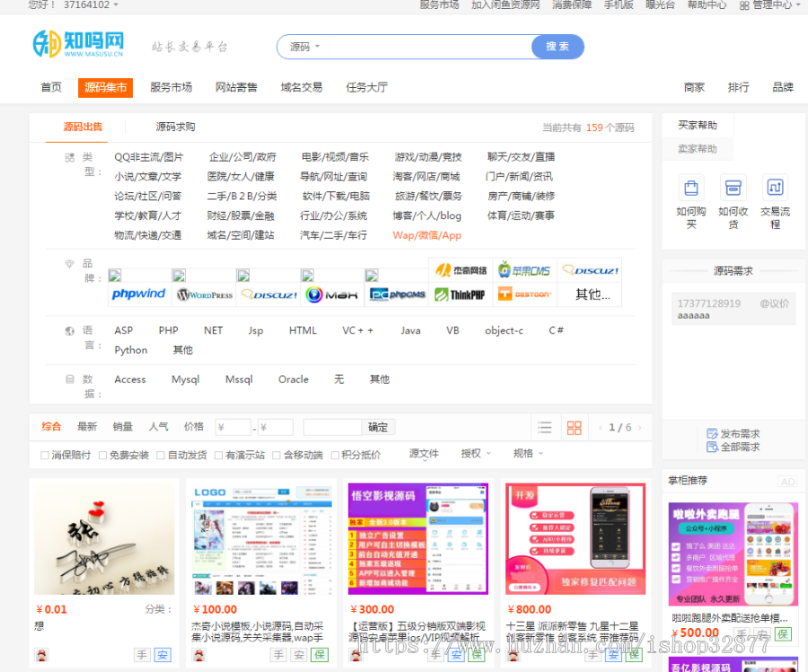The height and width of the screenshot is (672, 808).
Task: Click the 知吗网 site logo
Action: tap(78, 44)
